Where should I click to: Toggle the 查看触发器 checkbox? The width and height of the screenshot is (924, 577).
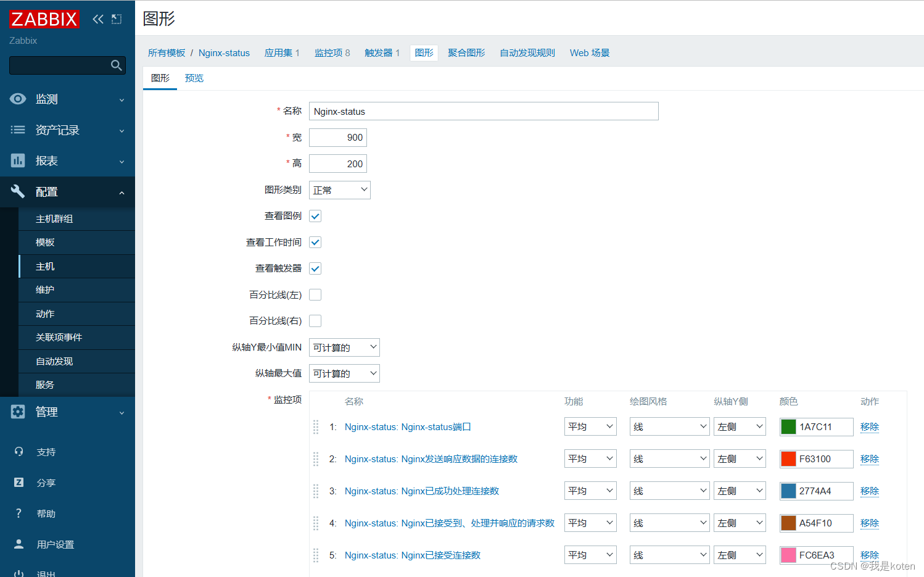tap(315, 268)
